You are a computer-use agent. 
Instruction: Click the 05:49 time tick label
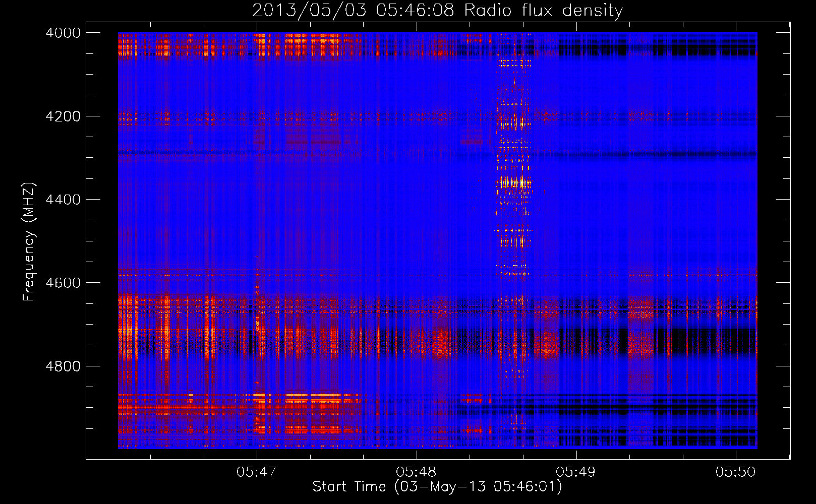coord(576,472)
